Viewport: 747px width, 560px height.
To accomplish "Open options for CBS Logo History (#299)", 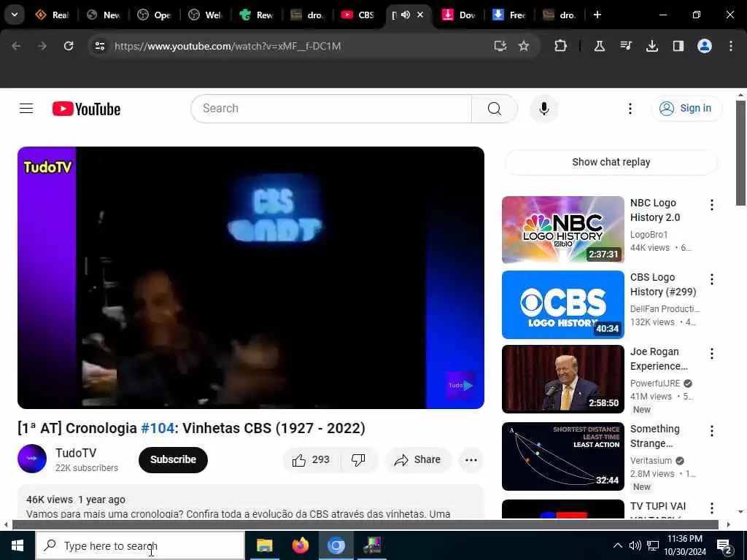I will tap(712, 279).
